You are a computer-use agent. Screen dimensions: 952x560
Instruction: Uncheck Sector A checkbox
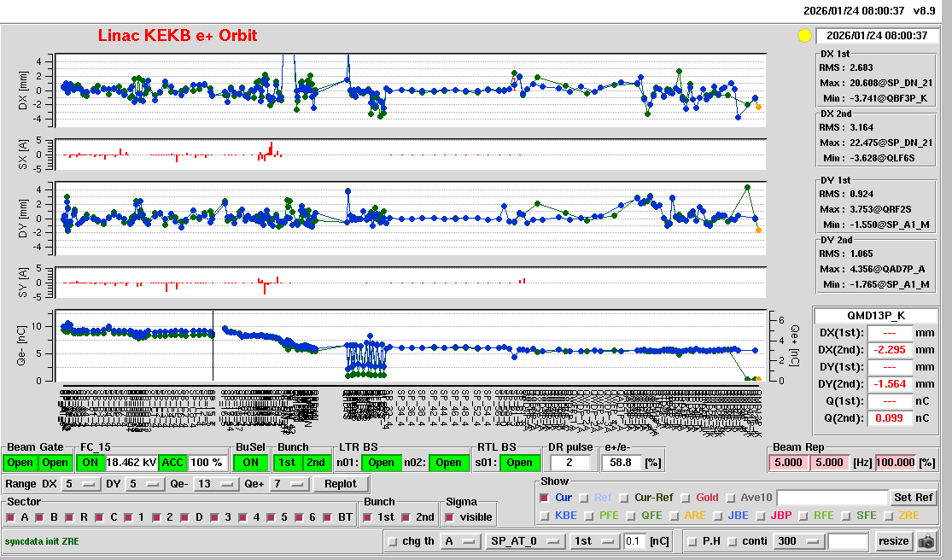[x=12, y=517]
